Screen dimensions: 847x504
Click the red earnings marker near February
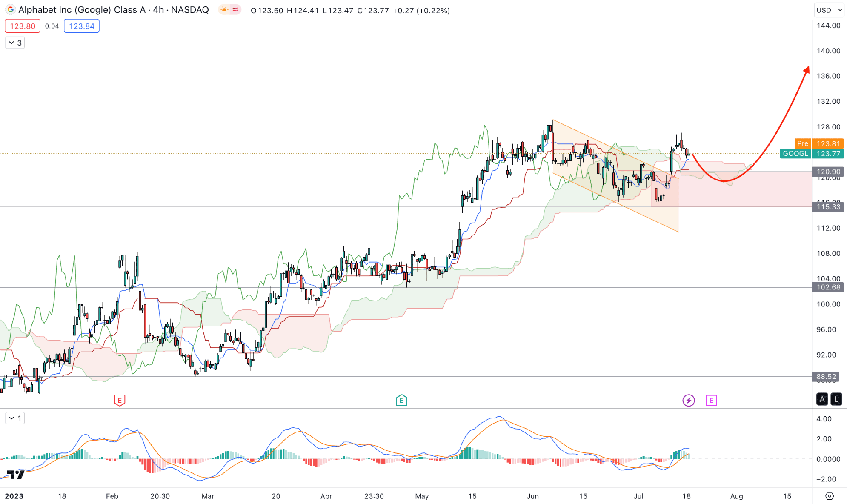coord(120,400)
